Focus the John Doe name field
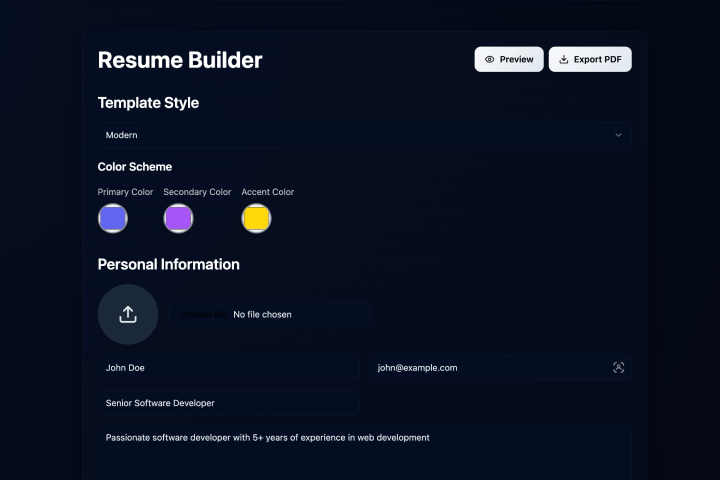720x480 pixels. (228, 368)
